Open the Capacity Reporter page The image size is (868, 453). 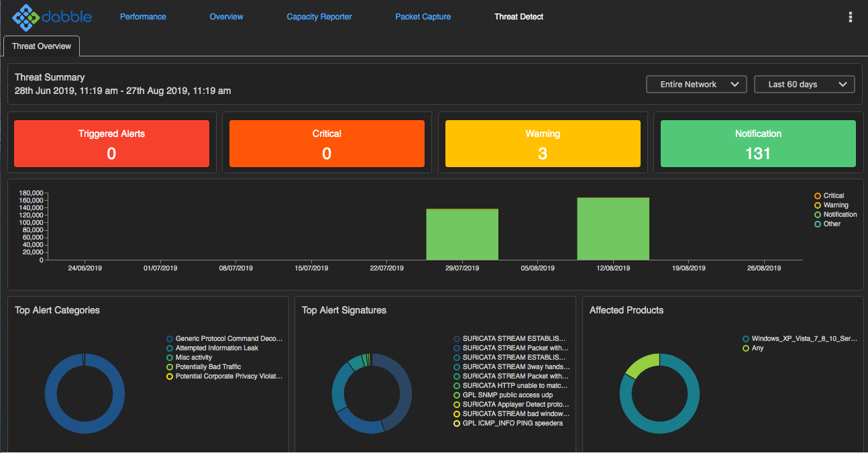pos(319,17)
